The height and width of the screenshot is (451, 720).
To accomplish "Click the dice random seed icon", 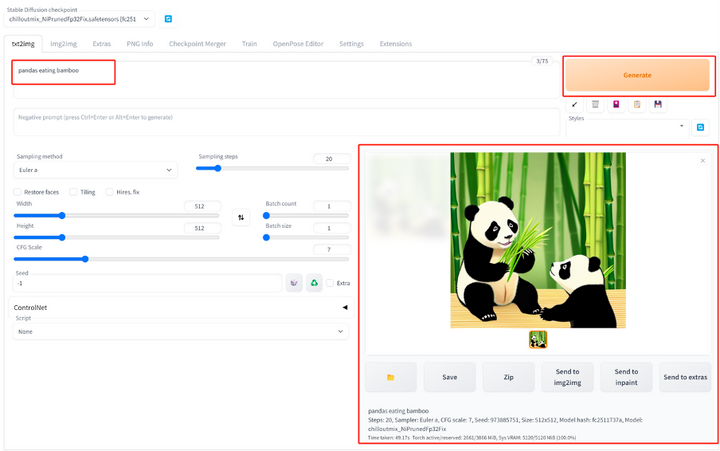I will click(294, 283).
